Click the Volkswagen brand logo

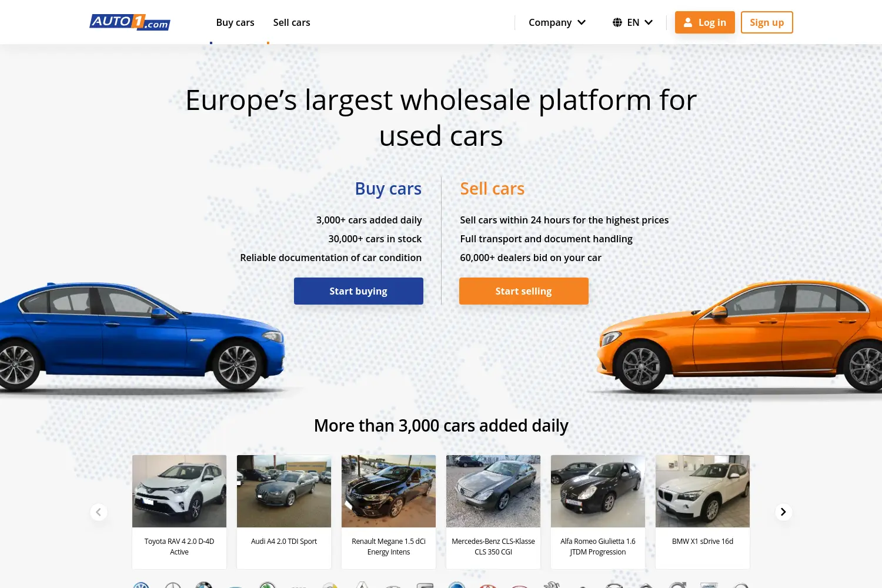click(141, 586)
